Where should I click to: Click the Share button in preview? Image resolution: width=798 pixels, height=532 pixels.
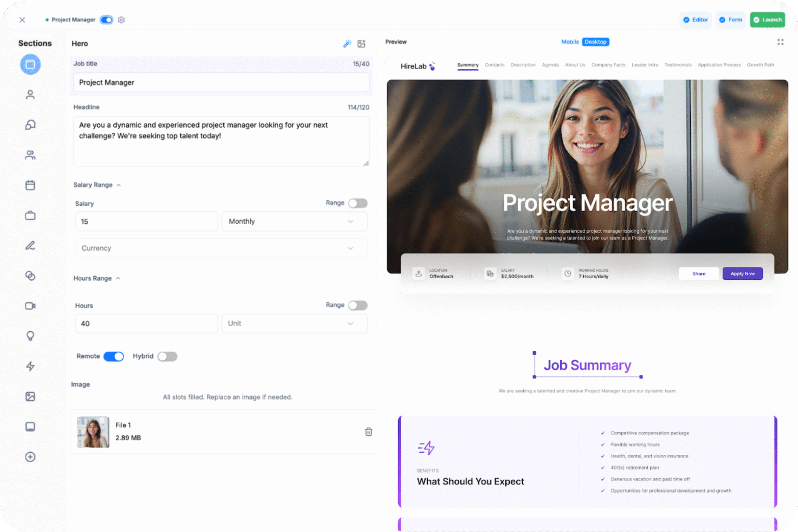[699, 274]
